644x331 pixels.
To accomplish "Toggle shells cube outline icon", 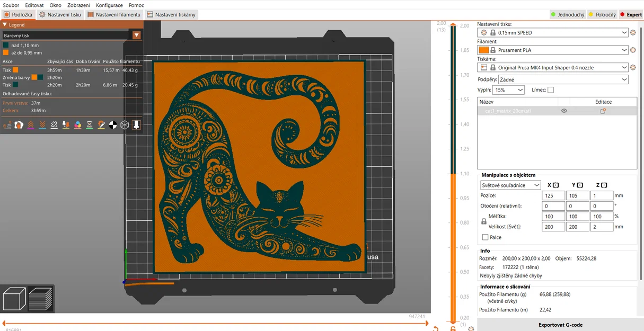I will [125, 125].
